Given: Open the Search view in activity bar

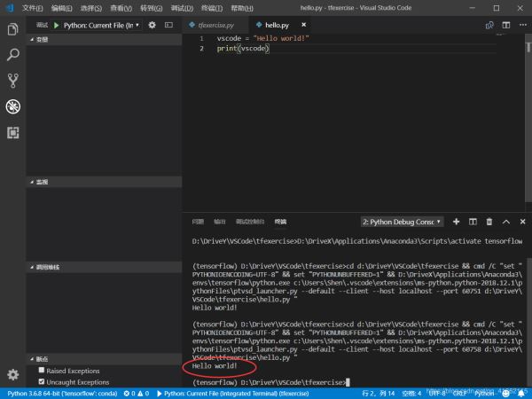Looking at the screenshot, I should coord(13,55).
